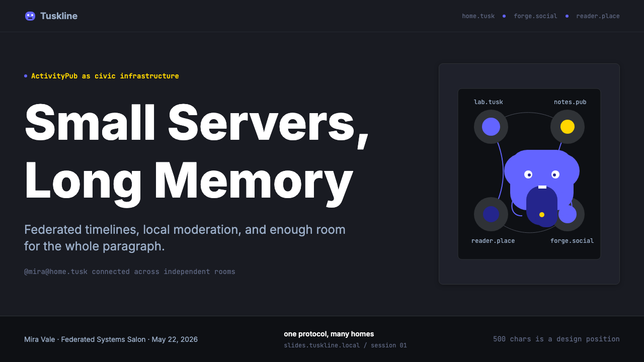Click the 'ActivityPub as civic infrastructure' tagline

pyautogui.click(x=105, y=76)
